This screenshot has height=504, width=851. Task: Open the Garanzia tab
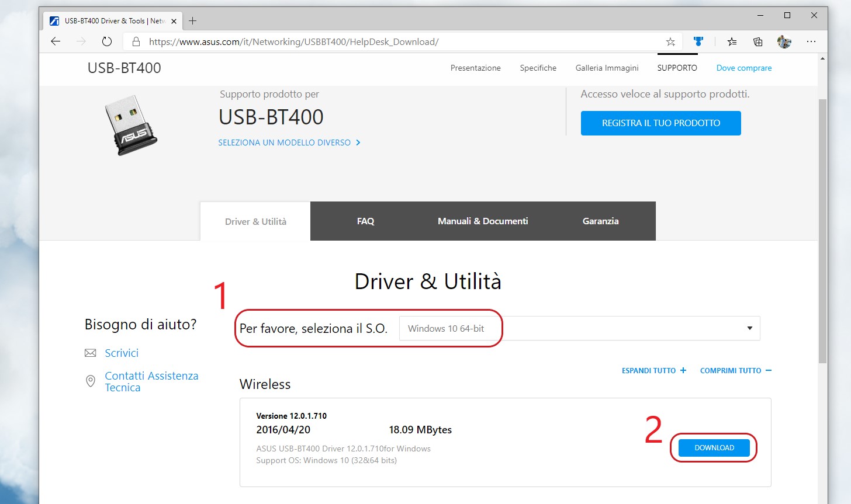coord(600,221)
